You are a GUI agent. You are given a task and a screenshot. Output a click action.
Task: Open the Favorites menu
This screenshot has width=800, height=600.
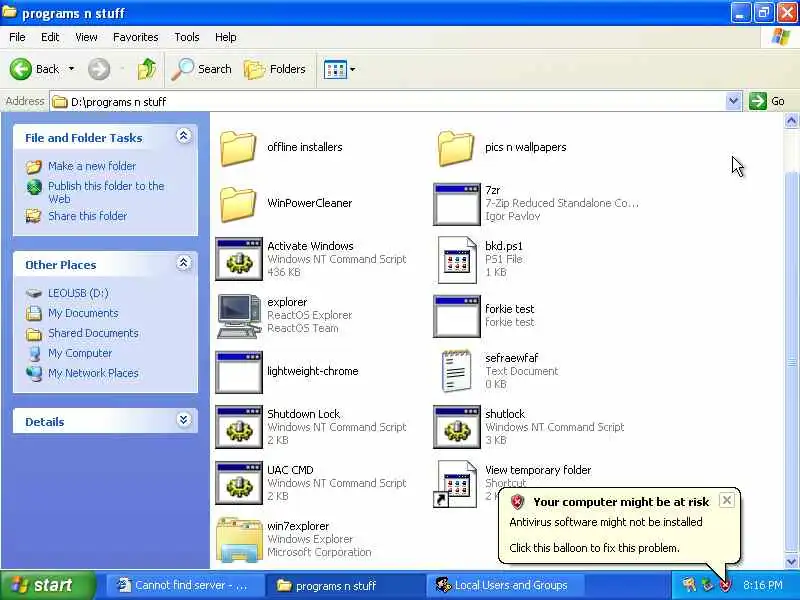pos(136,37)
